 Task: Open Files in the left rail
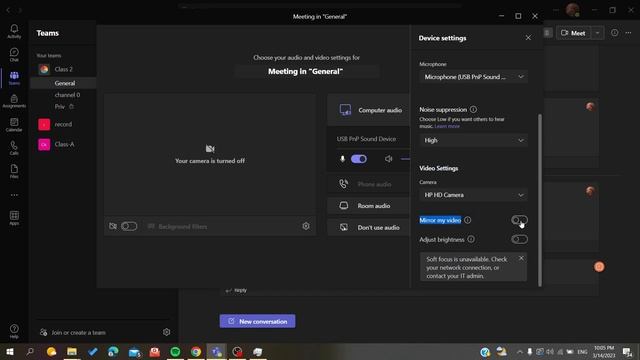tap(14, 171)
